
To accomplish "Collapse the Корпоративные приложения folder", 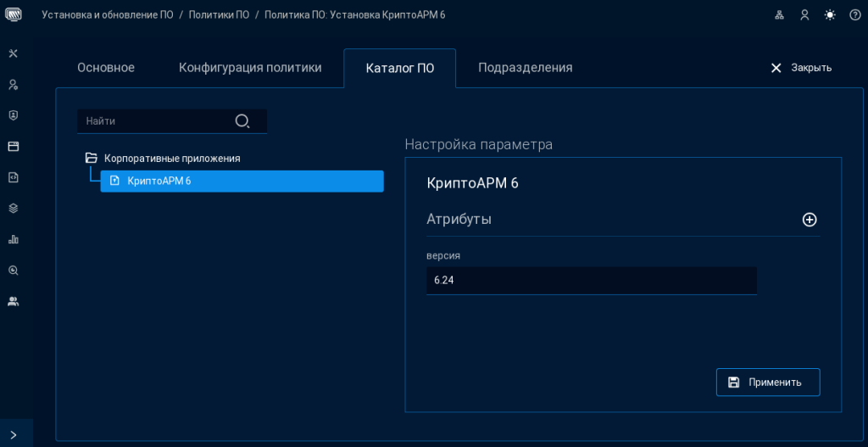I will pyautogui.click(x=92, y=158).
